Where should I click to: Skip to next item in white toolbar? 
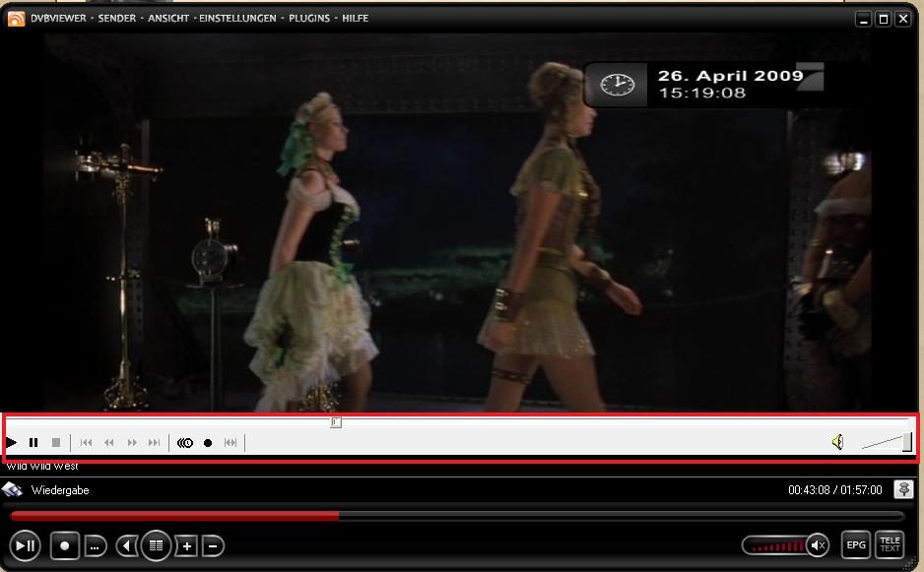[155, 442]
